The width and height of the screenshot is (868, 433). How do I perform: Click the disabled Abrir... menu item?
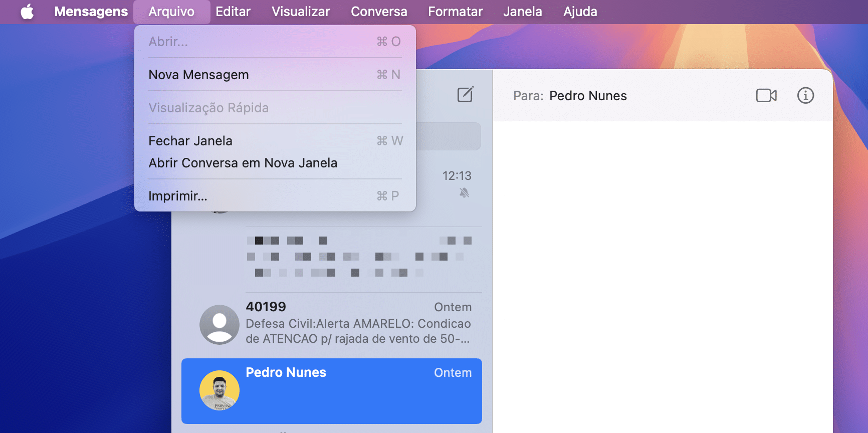point(275,42)
